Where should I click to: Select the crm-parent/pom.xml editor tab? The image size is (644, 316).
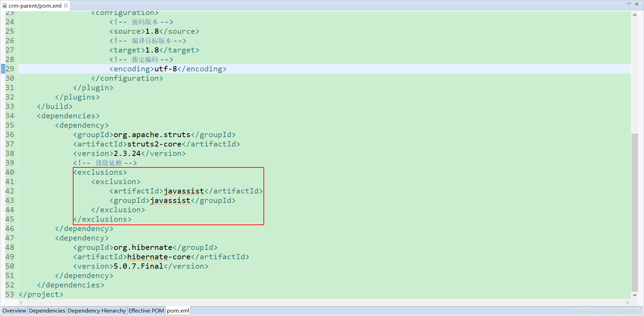coord(35,6)
